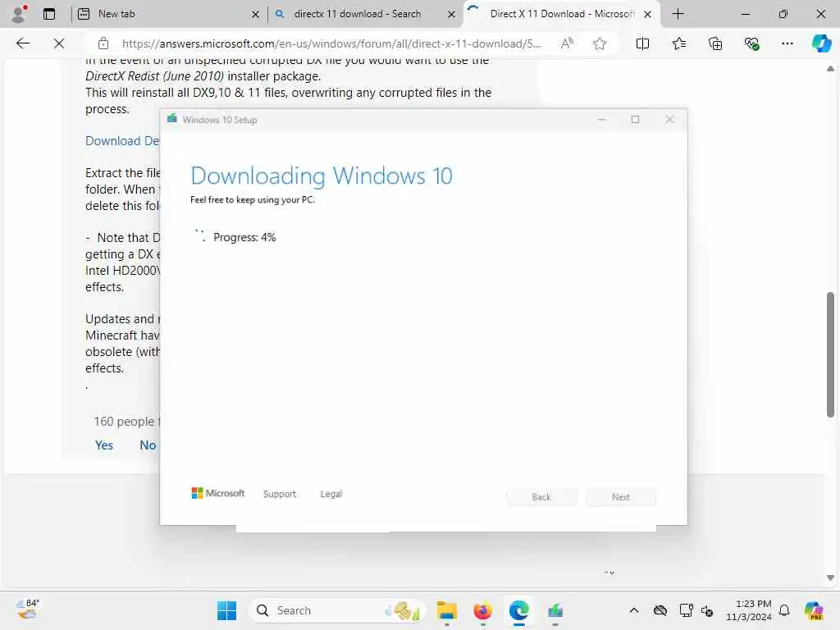The height and width of the screenshot is (630, 840).
Task: Open Collections panel
Action: tap(715, 43)
